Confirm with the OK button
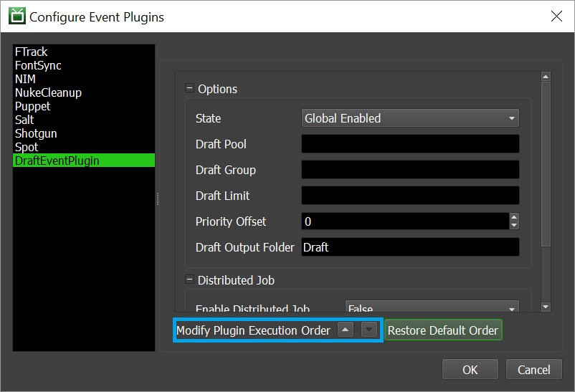 coord(470,369)
